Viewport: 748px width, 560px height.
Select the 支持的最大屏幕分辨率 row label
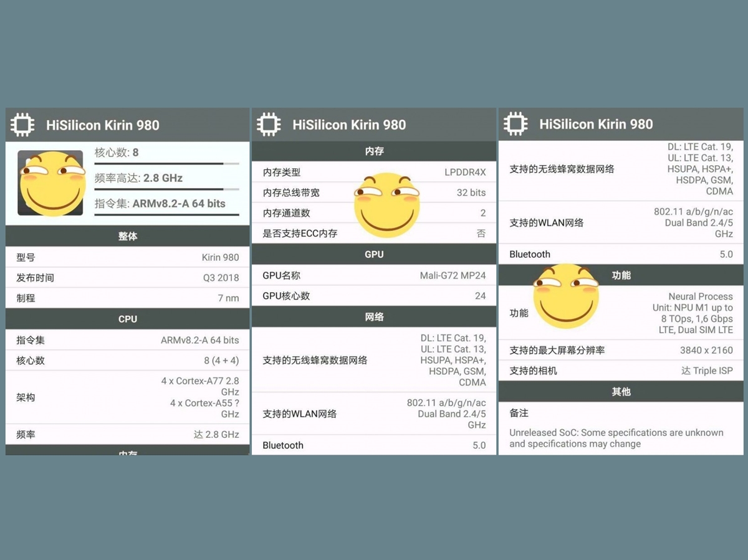click(x=557, y=351)
